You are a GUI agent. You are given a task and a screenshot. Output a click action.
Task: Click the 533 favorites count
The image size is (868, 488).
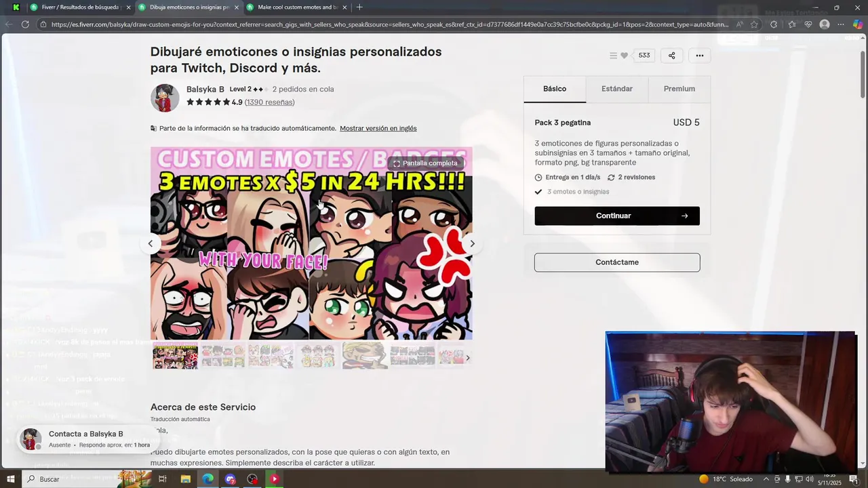[x=644, y=56]
